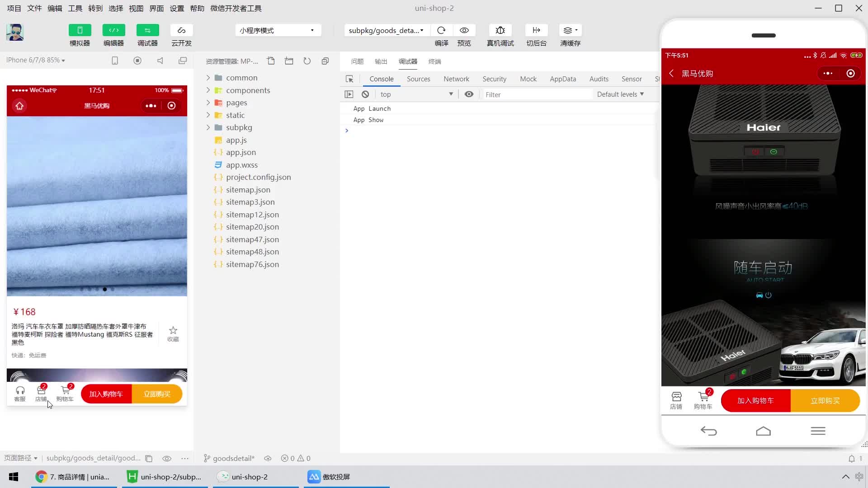Toggle the simulator mute speaker icon
Screen dimensions: 868x488
[x=160, y=61]
